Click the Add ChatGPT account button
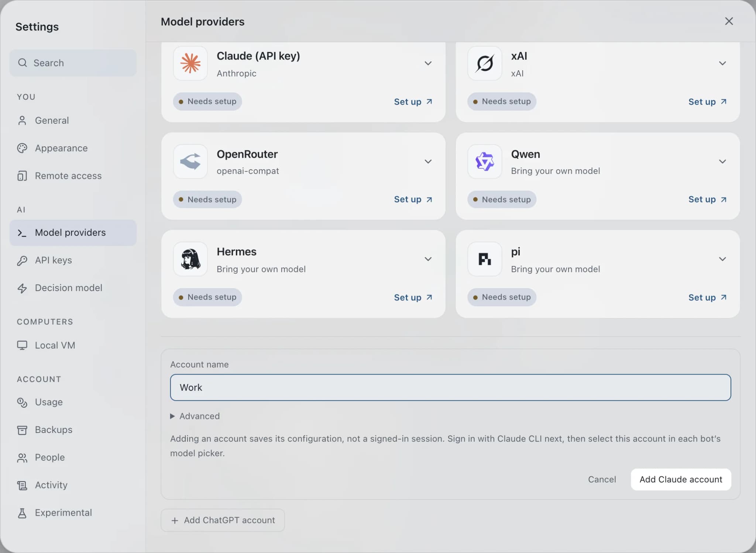 pyautogui.click(x=223, y=520)
